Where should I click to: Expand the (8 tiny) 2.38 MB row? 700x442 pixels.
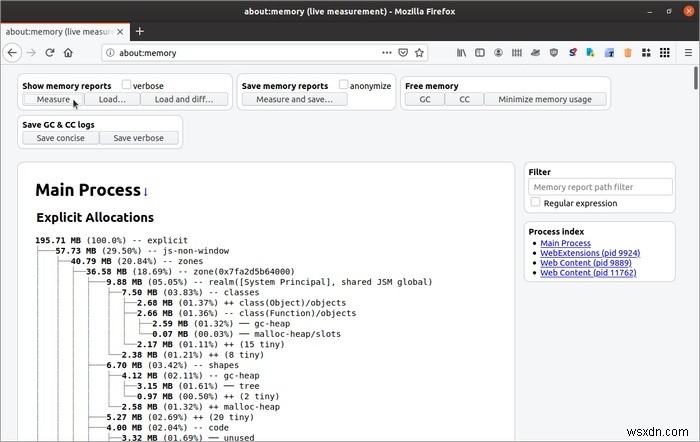[x=193, y=355]
